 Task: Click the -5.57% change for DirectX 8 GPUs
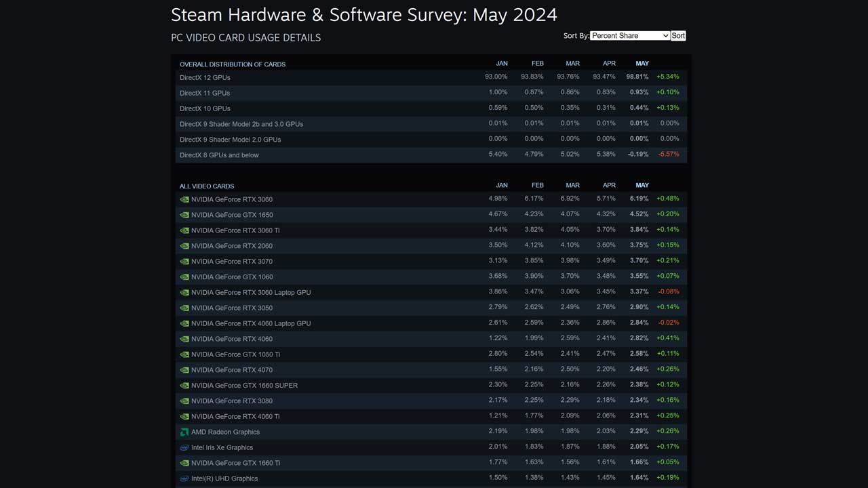(668, 155)
